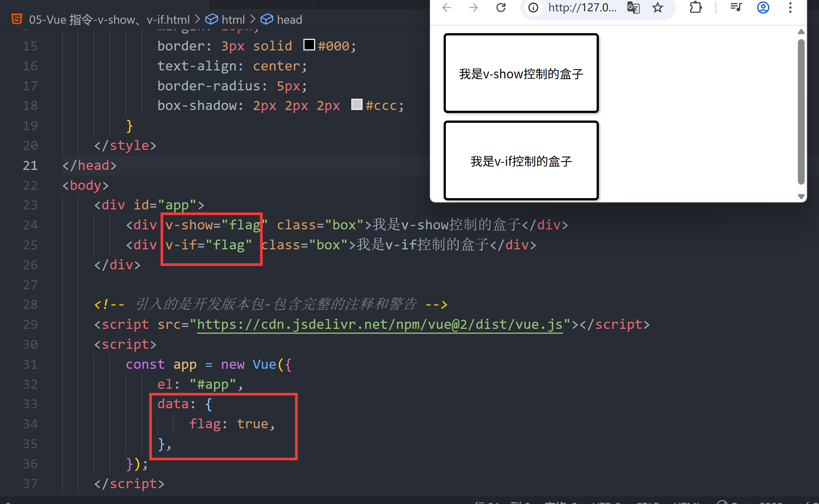Viewport: 819px width, 504px height.
Task: Click the HTML5 file icon in breadcrumb
Action: tap(17, 19)
